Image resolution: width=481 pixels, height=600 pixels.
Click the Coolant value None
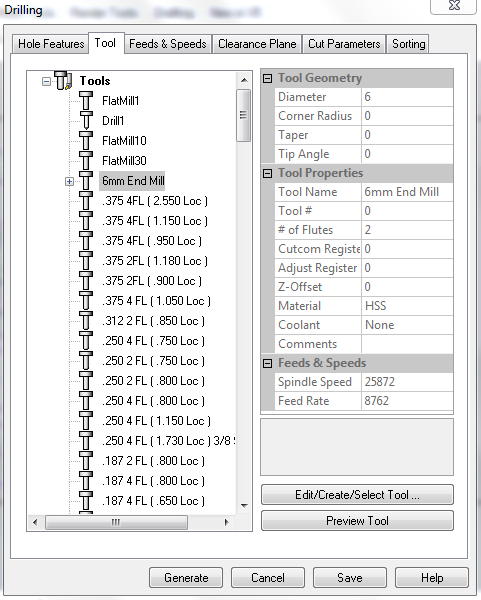click(407, 325)
